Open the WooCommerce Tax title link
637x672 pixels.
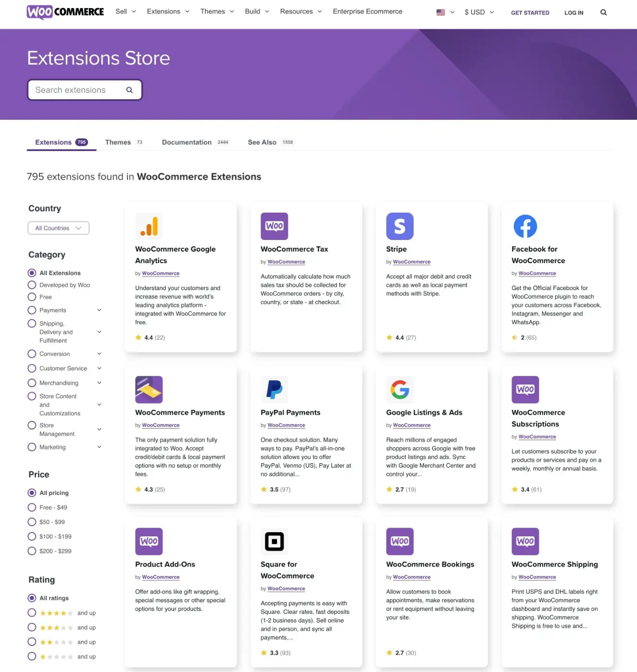[294, 249]
